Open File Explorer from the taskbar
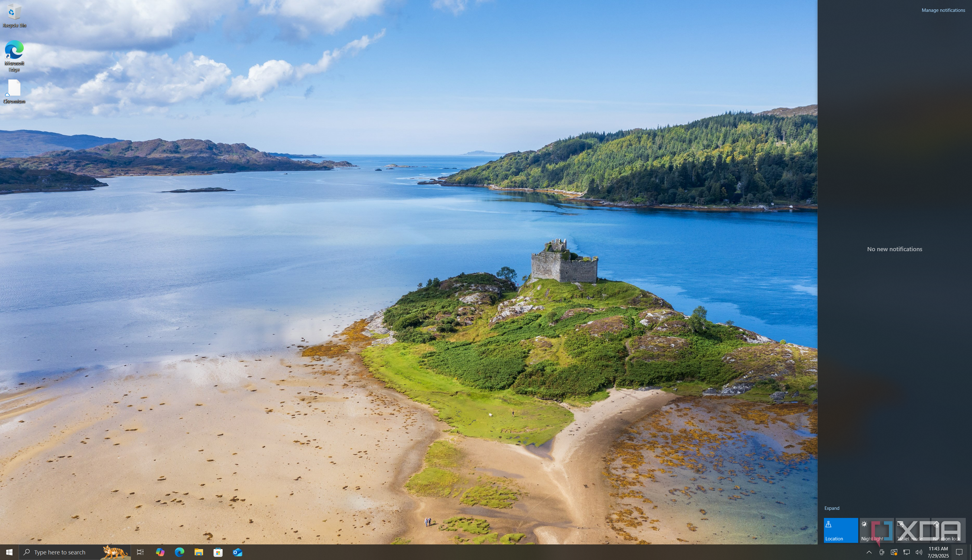972x560 pixels. click(199, 552)
